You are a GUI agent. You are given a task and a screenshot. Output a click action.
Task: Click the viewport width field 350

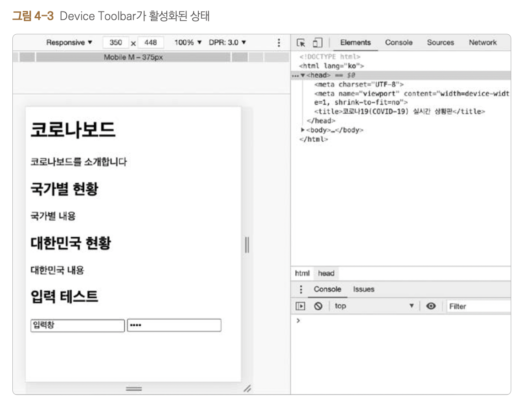coord(116,43)
